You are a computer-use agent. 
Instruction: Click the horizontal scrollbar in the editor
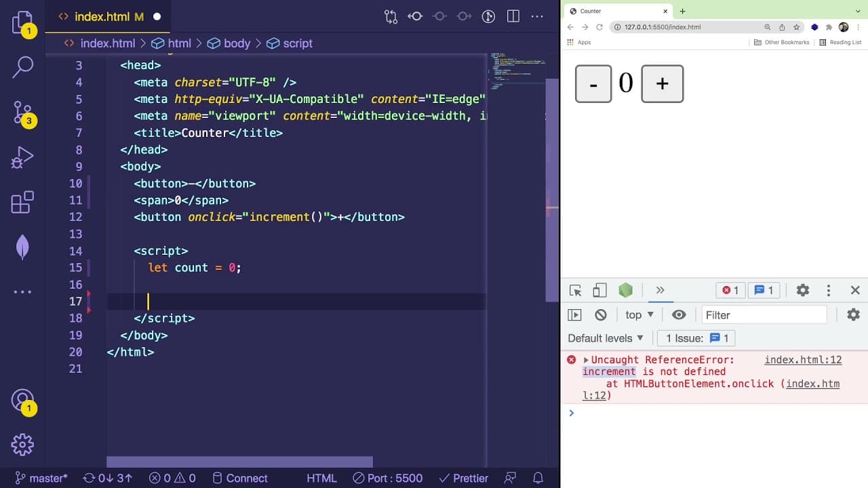pyautogui.click(x=239, y=462)
